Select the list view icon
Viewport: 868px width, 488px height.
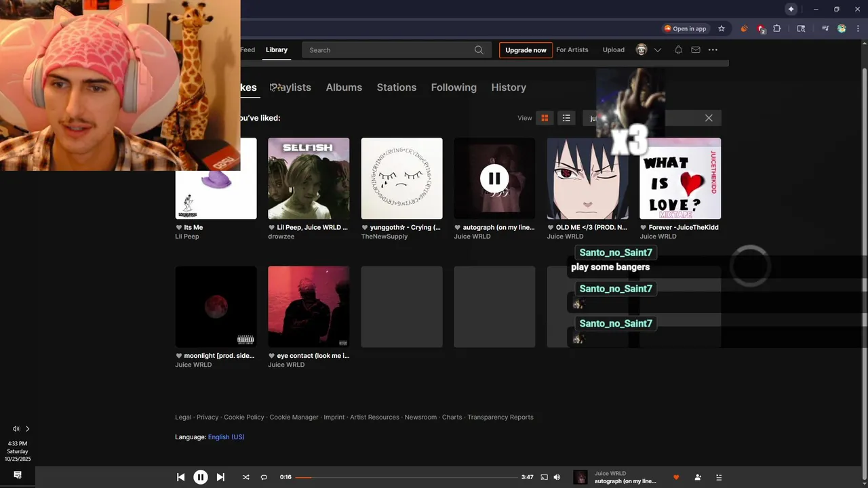point(566,118)
